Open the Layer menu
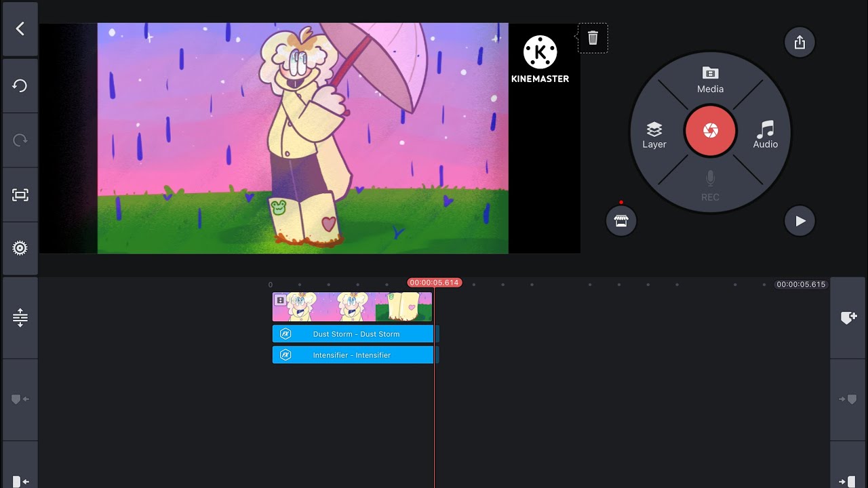Screen dimensions: 868x488 coord(654,136)
